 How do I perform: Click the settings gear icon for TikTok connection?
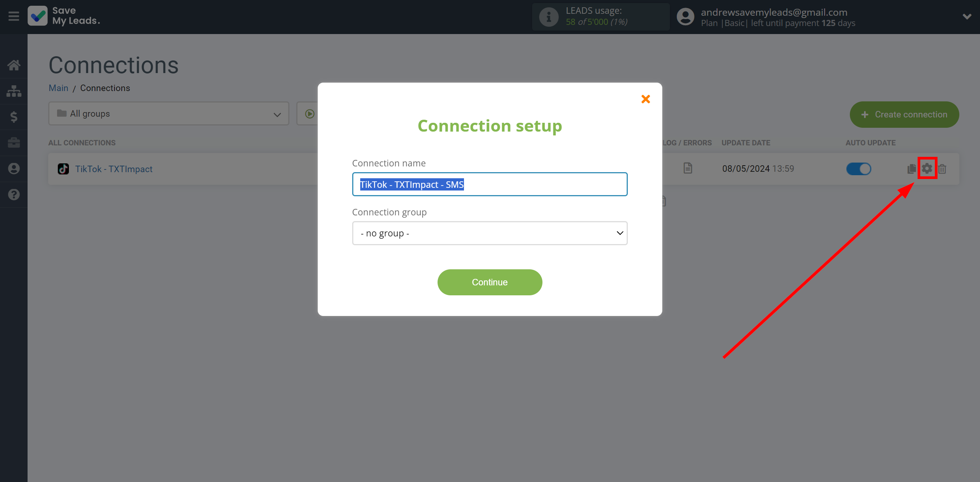tap(927, 169)
